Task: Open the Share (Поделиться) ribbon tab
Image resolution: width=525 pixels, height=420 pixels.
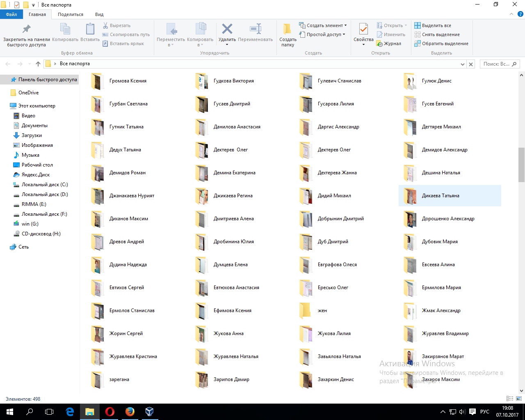Action: tap(71, 14)
